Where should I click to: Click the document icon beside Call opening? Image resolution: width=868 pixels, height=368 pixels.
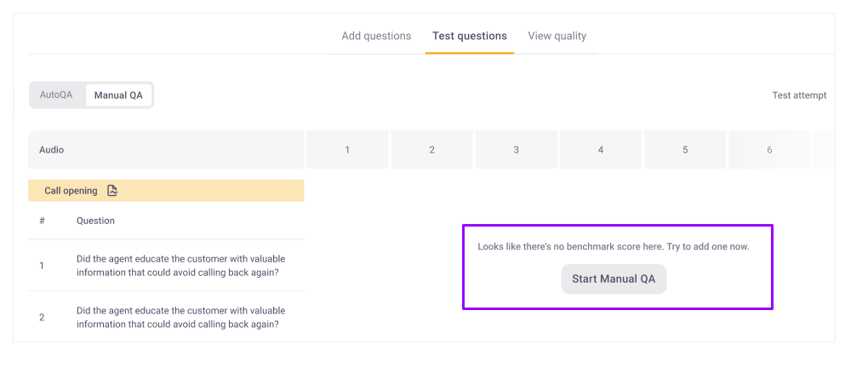tap(112, 191)
